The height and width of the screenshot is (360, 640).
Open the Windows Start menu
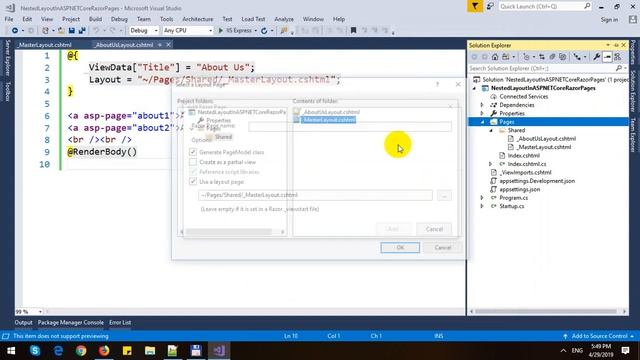tap(11, 351)
